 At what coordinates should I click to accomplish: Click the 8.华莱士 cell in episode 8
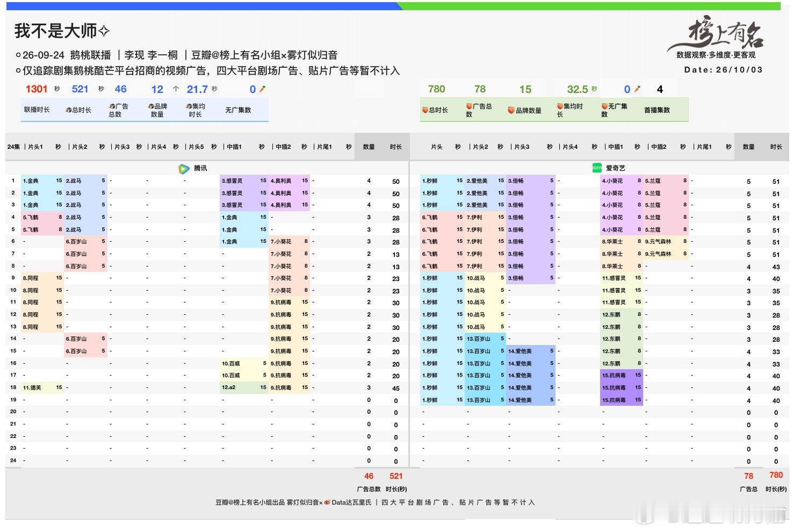[622, 266]
